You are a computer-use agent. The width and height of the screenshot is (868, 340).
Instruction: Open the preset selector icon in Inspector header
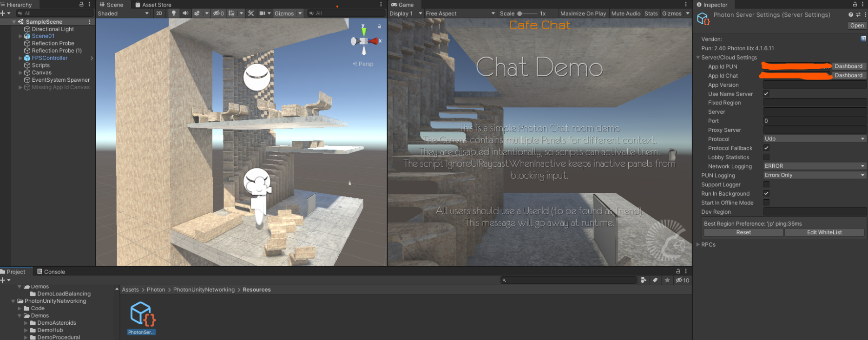(x=858, y=15)
